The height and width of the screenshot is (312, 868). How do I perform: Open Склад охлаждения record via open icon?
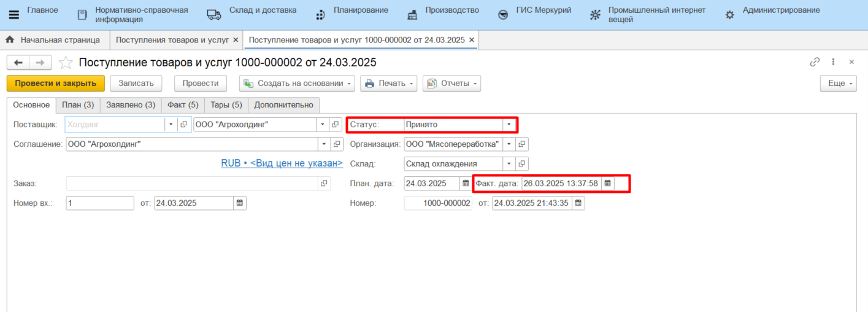click(x=521, y=164)
